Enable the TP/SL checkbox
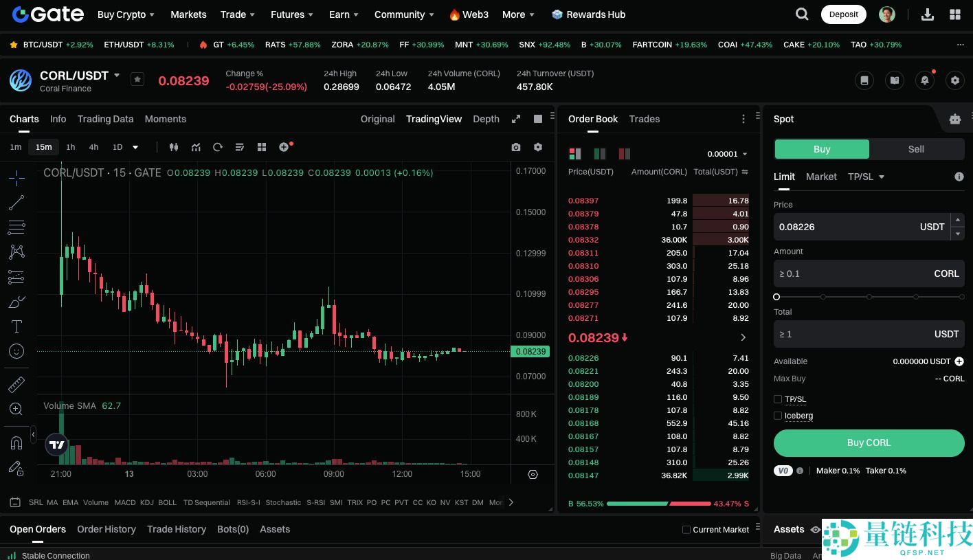The image size is (973, 560). [x=778, y=399]
